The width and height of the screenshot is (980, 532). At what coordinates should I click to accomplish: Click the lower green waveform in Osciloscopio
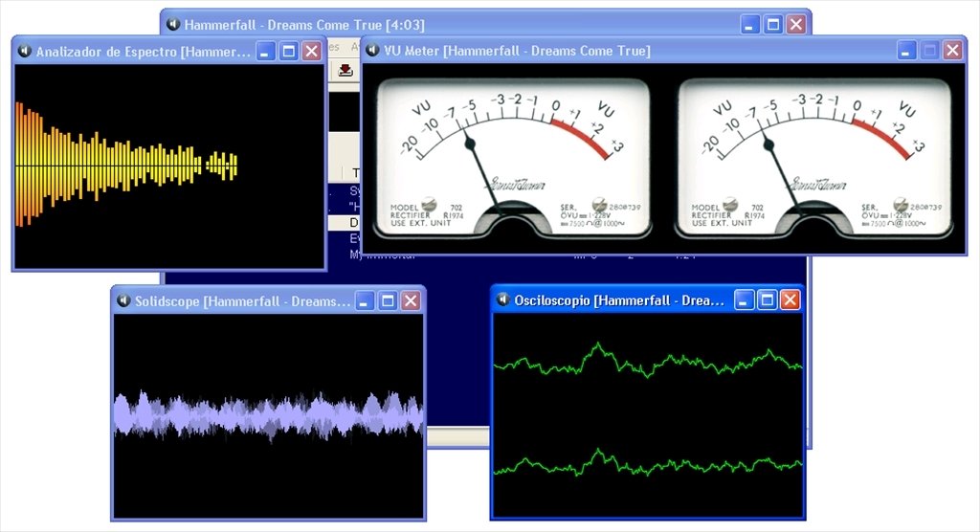pos(648,464)
